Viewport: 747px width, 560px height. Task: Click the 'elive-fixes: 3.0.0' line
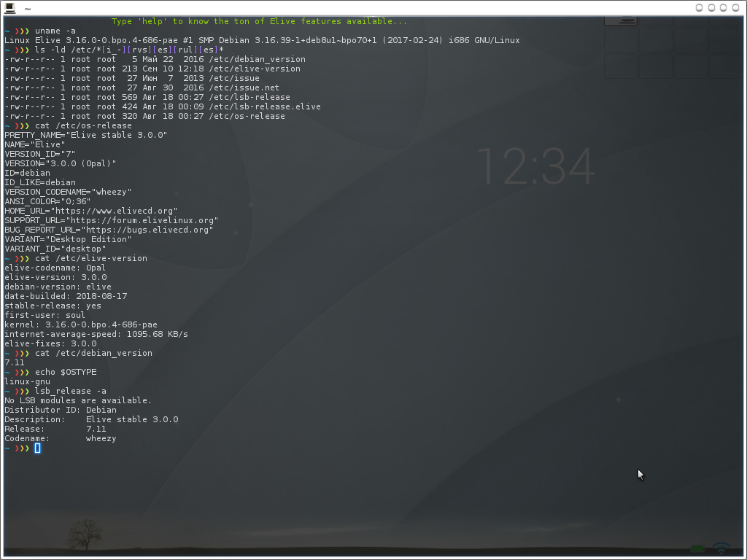(50, 344)
